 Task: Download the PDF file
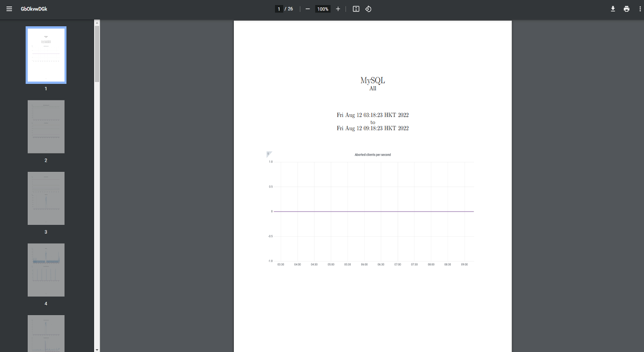point(613,9)
